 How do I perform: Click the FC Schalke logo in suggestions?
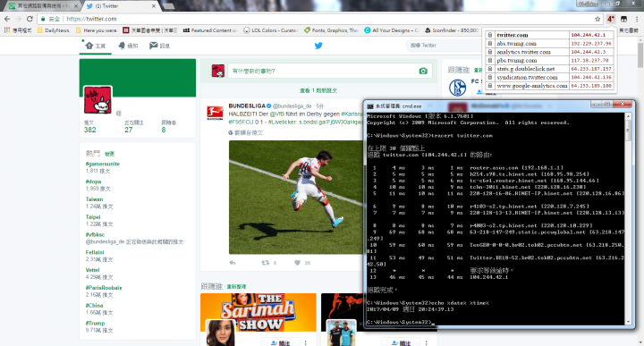[458, 88]
